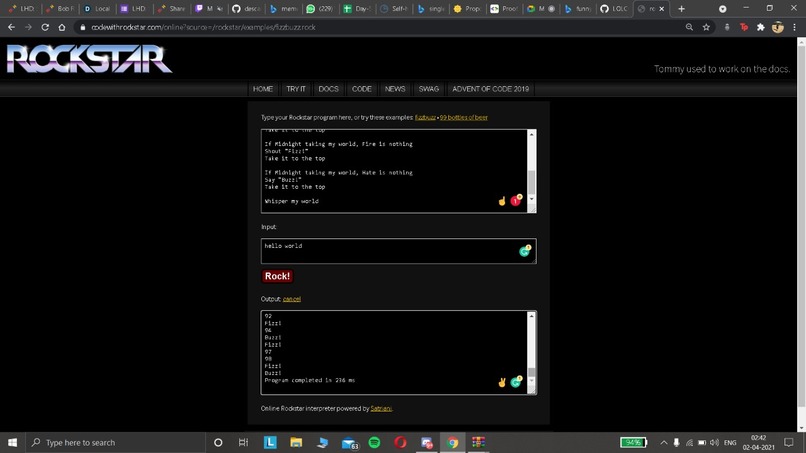Open the volume control in system tray
Image resolution: width=806 pixels, height=453 pixels.
[715, 443]
